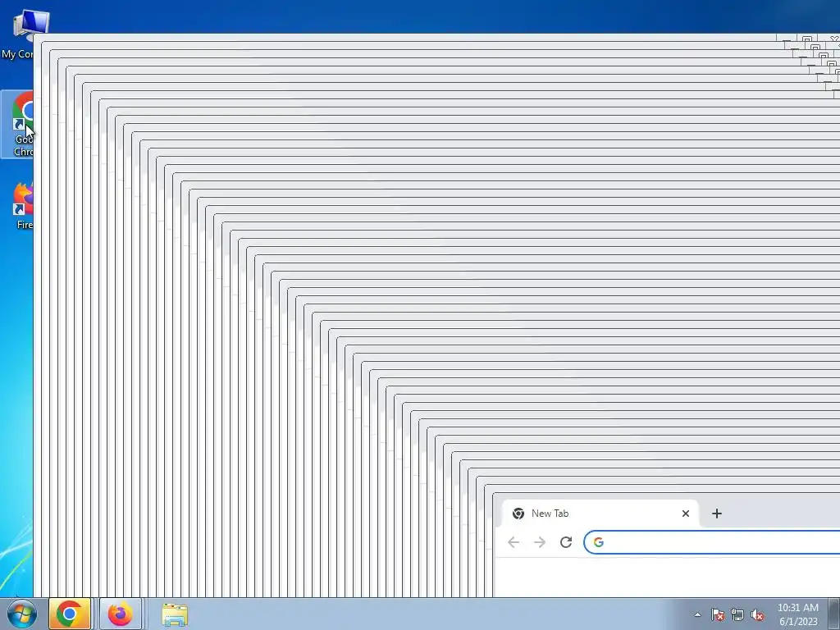The image size is (840, 630).
Task: Open the network status tray icon
Action: [737, 614]
